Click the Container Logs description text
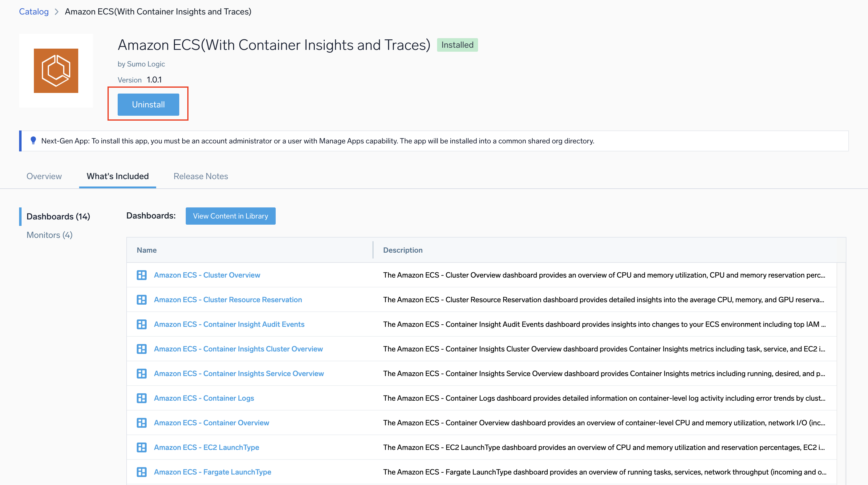The height and width of the screenshot is (485, 868). coord(604,398)
